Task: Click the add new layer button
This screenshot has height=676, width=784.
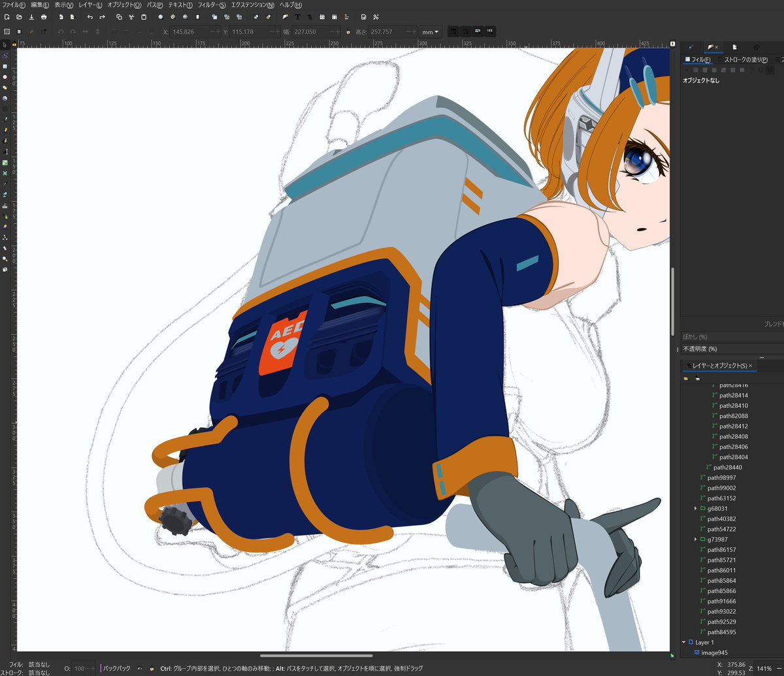Action: [686, 378]
